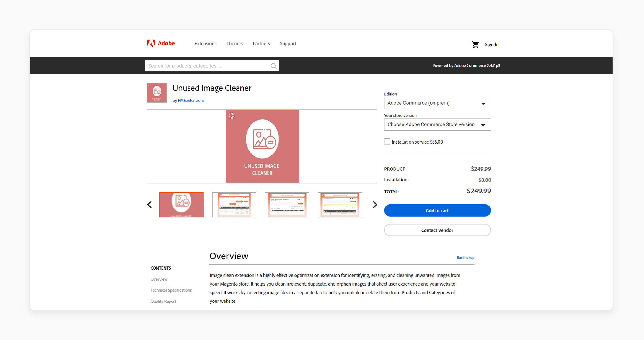The height and width of the screenshot is (340, 644).
Task: Select Adobe Commerce Store version dropdown
Action: [437, 124]
